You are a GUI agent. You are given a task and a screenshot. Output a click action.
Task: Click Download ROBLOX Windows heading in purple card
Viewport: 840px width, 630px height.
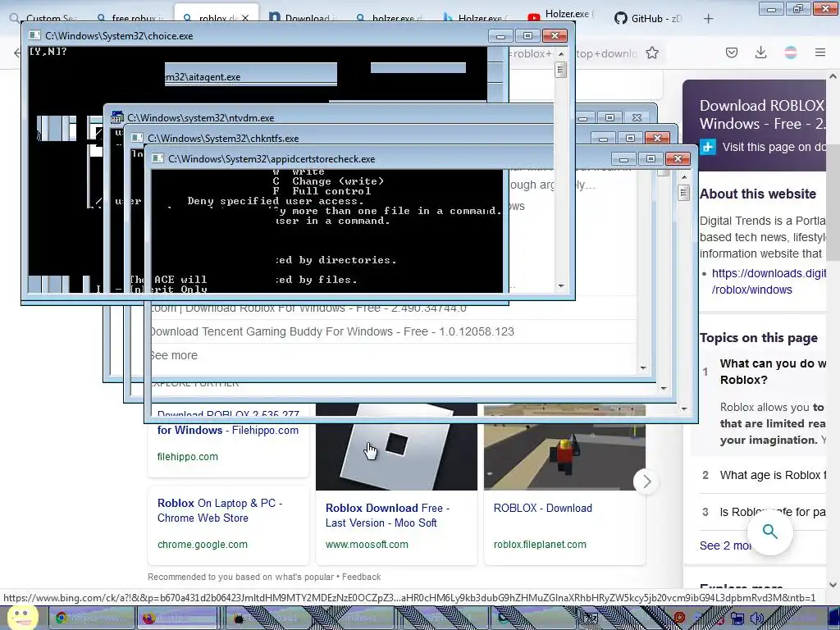pos(762,115)
